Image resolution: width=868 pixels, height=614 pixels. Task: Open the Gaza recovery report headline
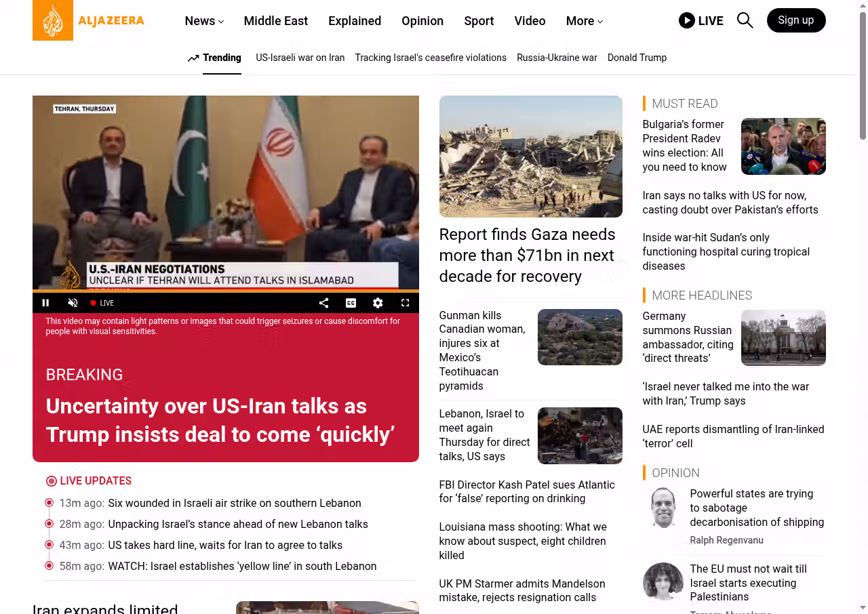point(527,255)
